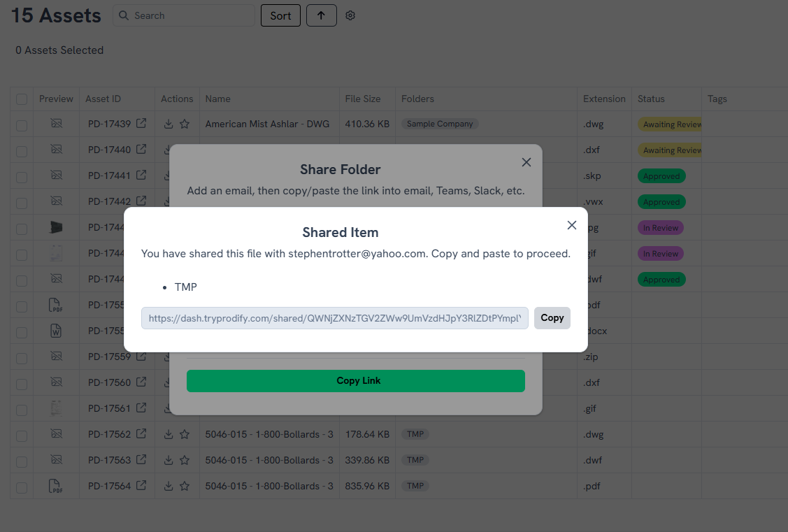Download asset PD-17439

coord(169,124)
